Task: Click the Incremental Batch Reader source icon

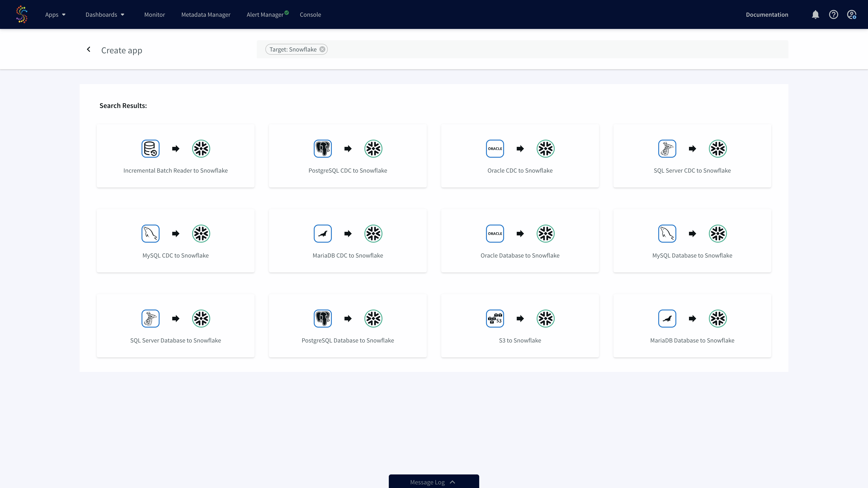Action: (x=150, y=148)
